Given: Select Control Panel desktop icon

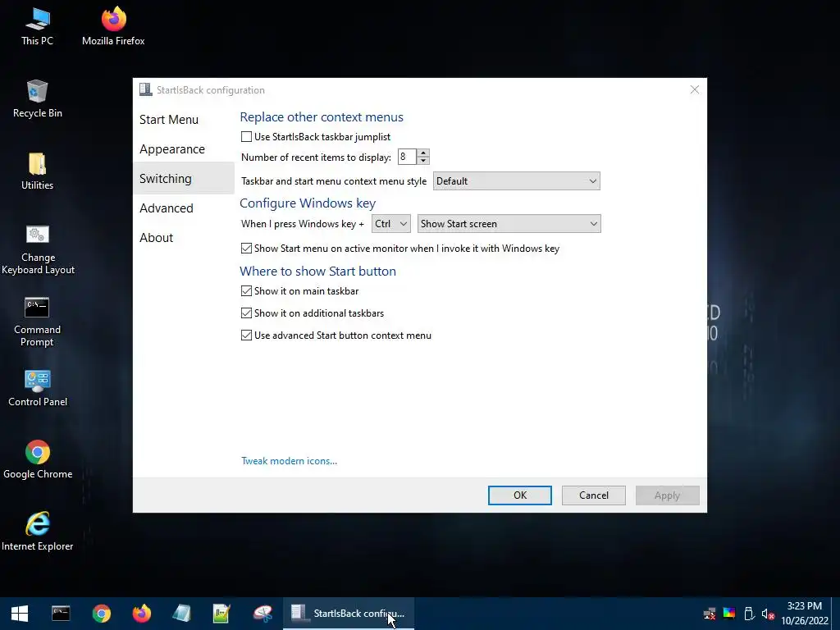Looking at the screenshot, I should [x=38, y=388].
